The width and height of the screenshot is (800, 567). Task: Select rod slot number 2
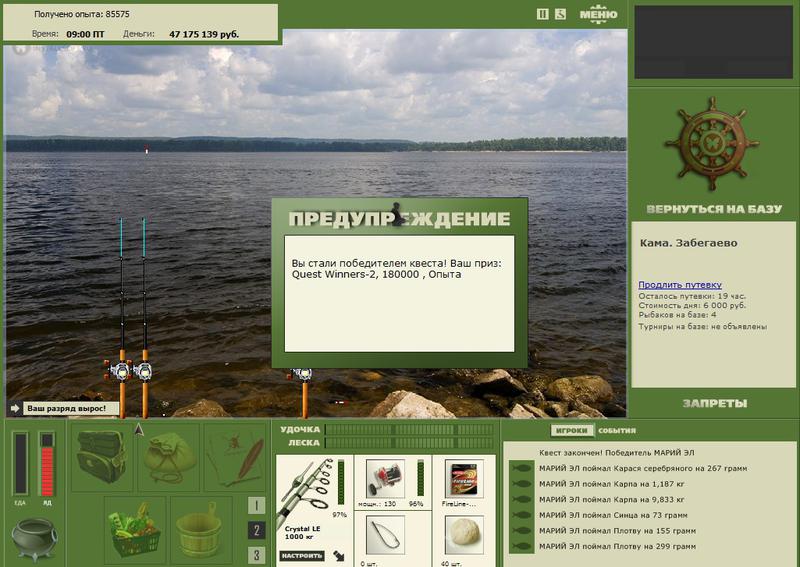(257, 530)
